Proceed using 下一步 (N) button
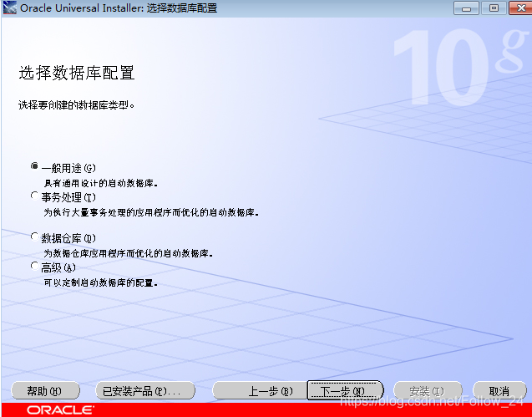 coord(346,390)
